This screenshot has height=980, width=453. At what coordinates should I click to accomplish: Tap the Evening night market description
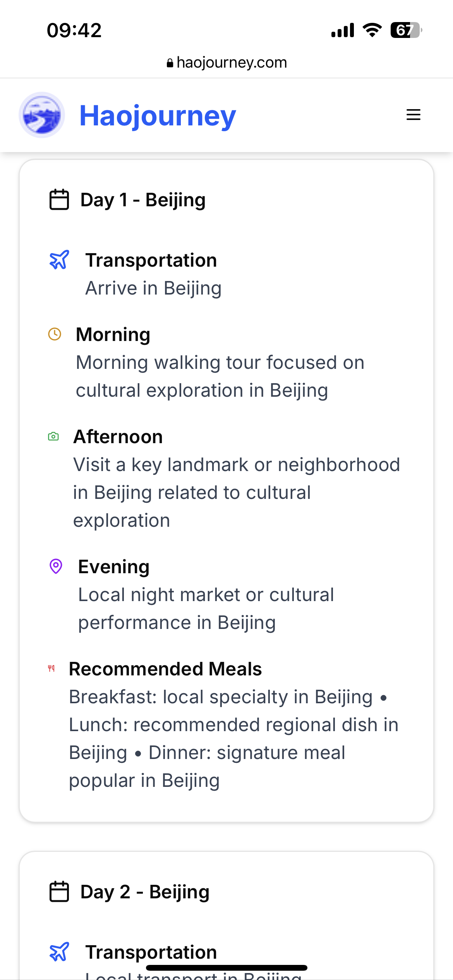(206, 609)
